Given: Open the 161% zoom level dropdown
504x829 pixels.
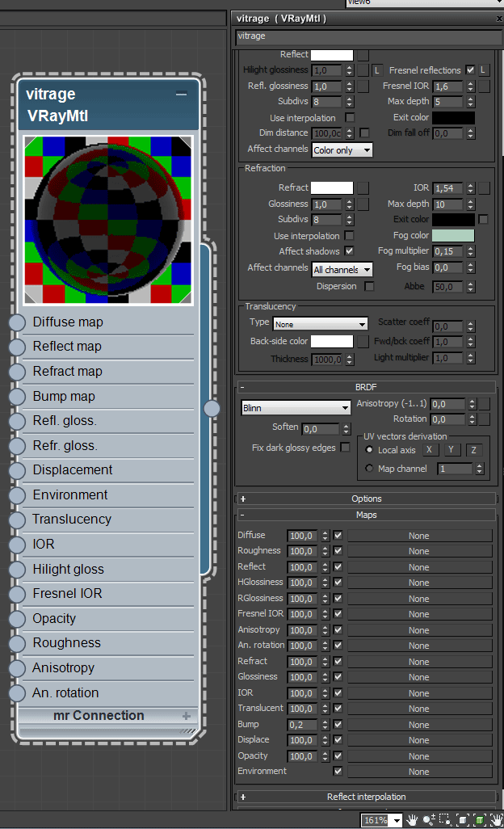Looking at the screenshot, I should click(397, 821).
